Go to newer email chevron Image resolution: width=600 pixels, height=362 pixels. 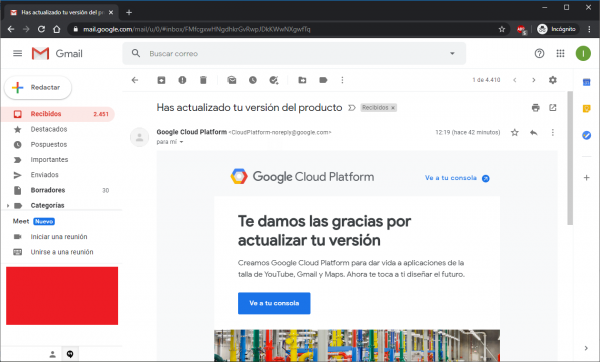point(515,80)
